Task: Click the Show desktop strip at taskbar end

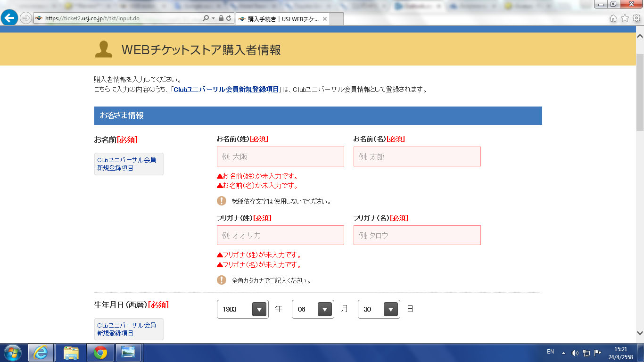Action: point(641,353)
